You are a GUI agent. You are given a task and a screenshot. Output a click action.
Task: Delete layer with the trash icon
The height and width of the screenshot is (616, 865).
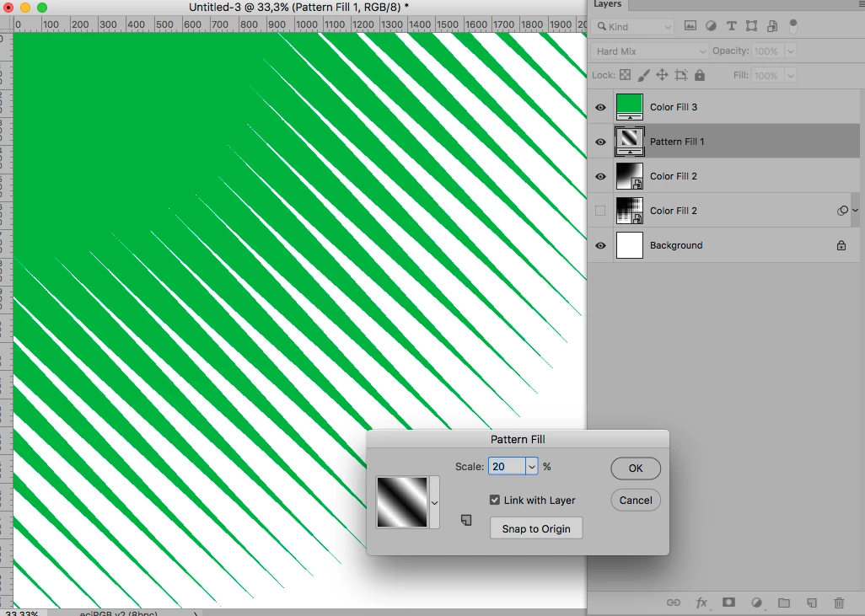(839, 603)
